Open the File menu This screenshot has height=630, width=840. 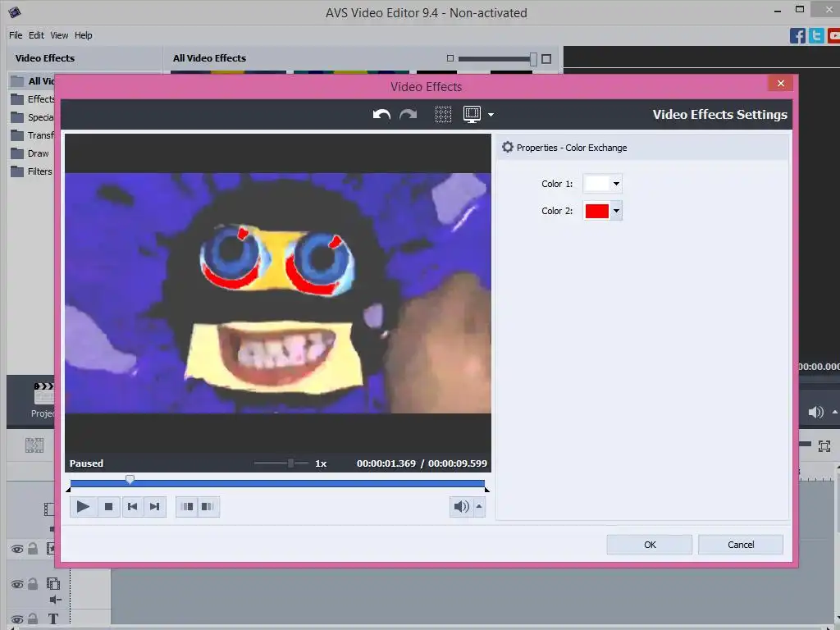(16, 35)
